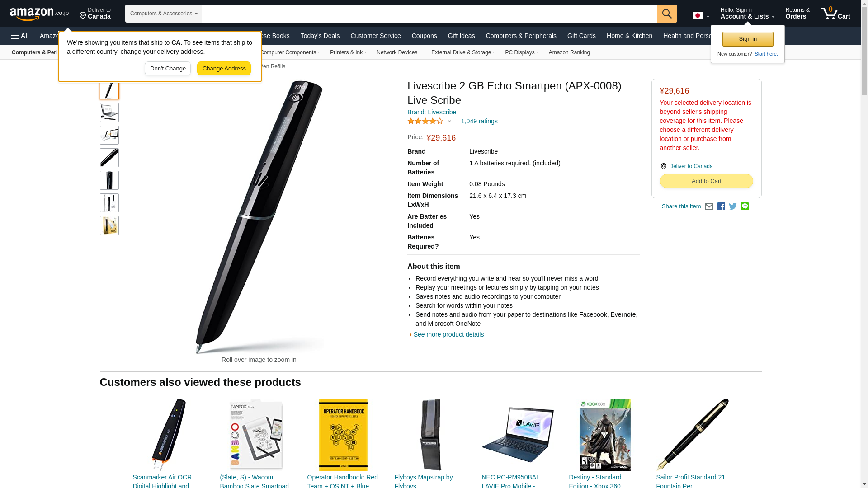Share this item on LINE
868x488 pixels.
(745, 206)
